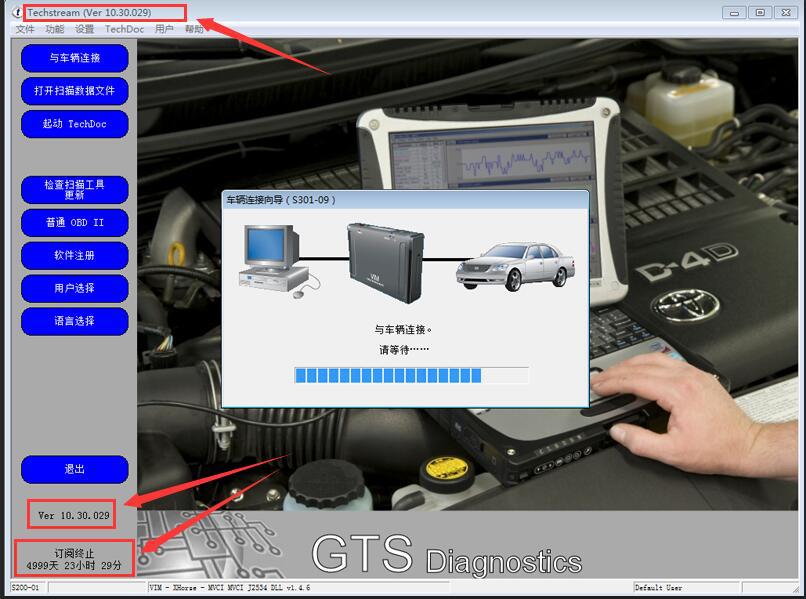This screenshot has height=599, width=806.
Task: Click the connection progress bar
Action: pyautogui.click(x=411, y=375)
